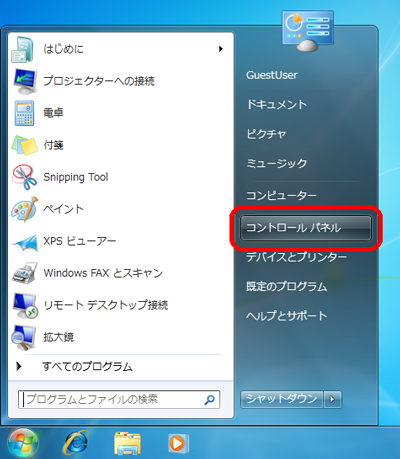Open コンピューター
The width and height of the screenshot is (400, 459).
coord(281,195)
